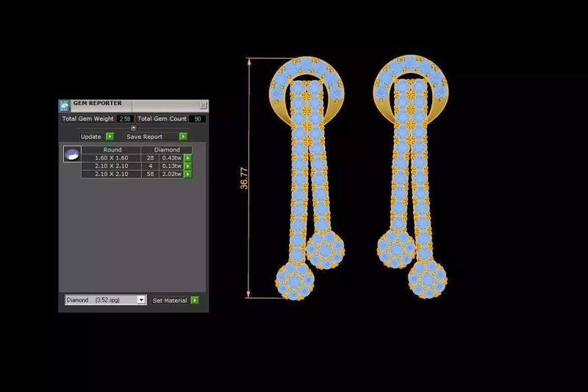Viewport: 588px width, 392px height.
Task: Select the 2.10 X 2.10 cell with count 58
Action: [x=112, y=174]
